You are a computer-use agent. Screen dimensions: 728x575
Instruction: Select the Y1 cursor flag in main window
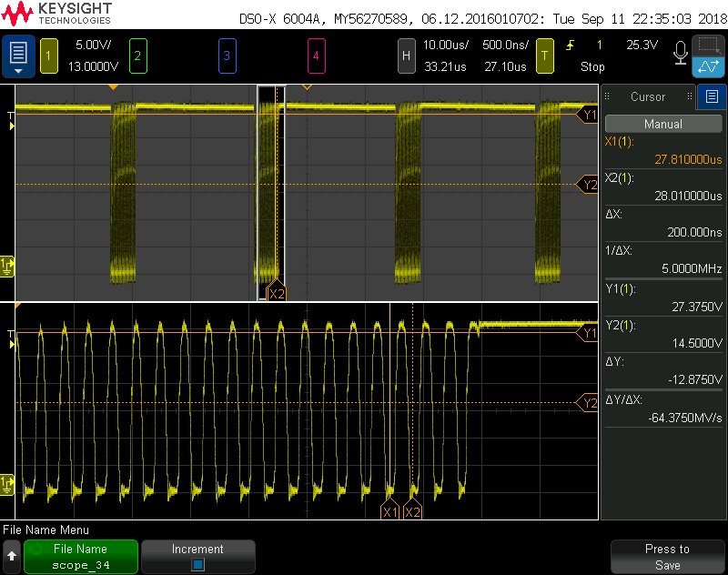point(587,115)
